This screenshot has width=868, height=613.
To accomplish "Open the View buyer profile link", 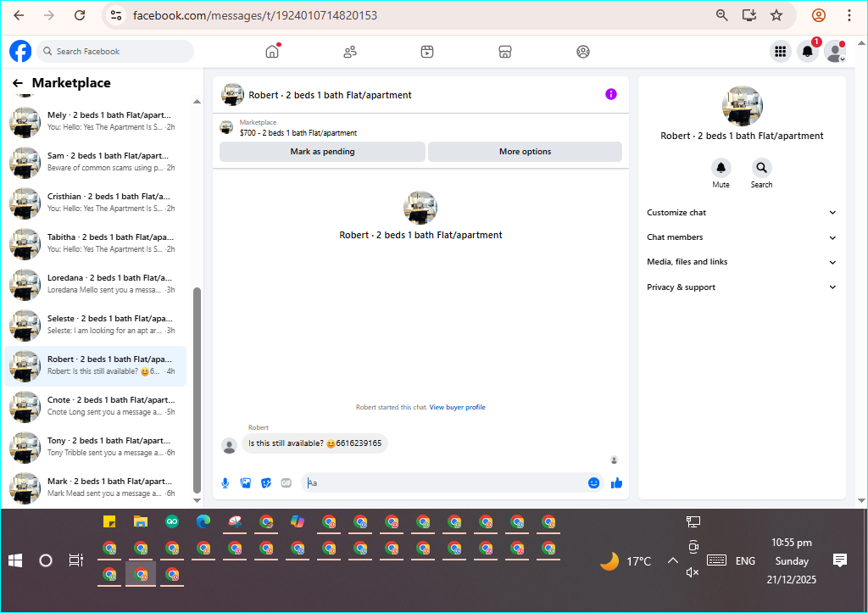I will pyautogui.click(x=457, y=407).
